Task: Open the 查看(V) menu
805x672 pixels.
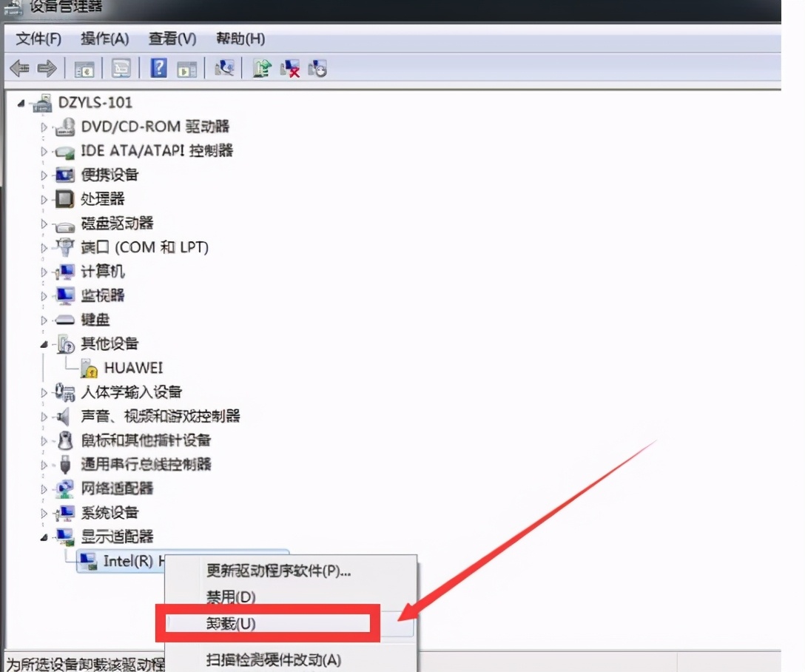Action: (x=172, y=38)
